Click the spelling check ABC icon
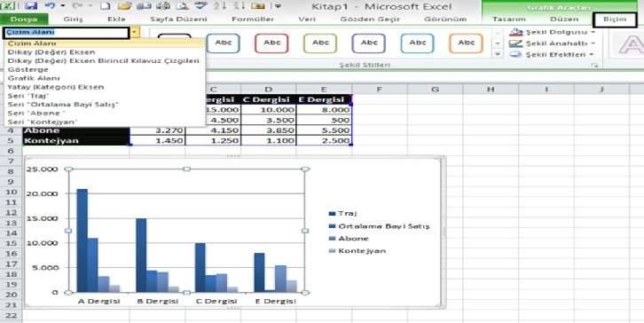This screenshot has width=644, height=323. [200, 6]
